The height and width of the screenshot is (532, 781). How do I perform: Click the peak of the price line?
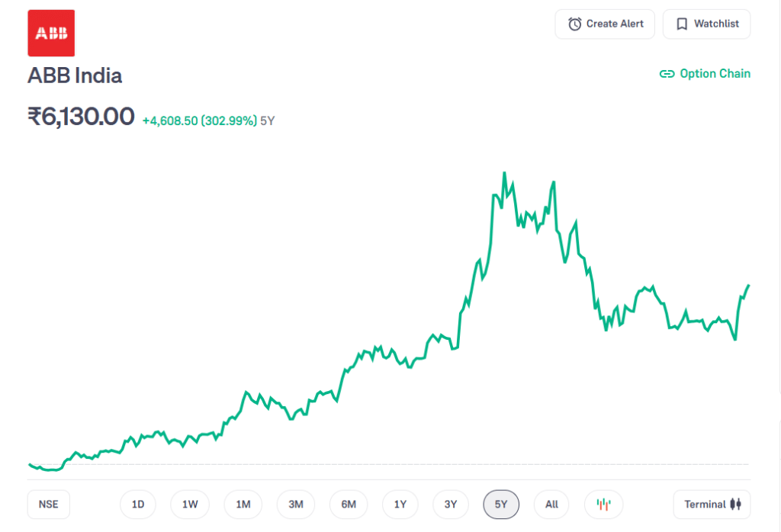(x=504, y=174)
